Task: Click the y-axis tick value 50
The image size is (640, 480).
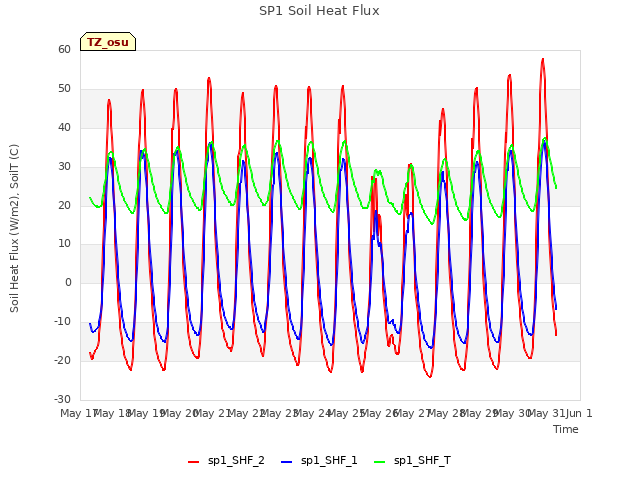Action: 64,89
